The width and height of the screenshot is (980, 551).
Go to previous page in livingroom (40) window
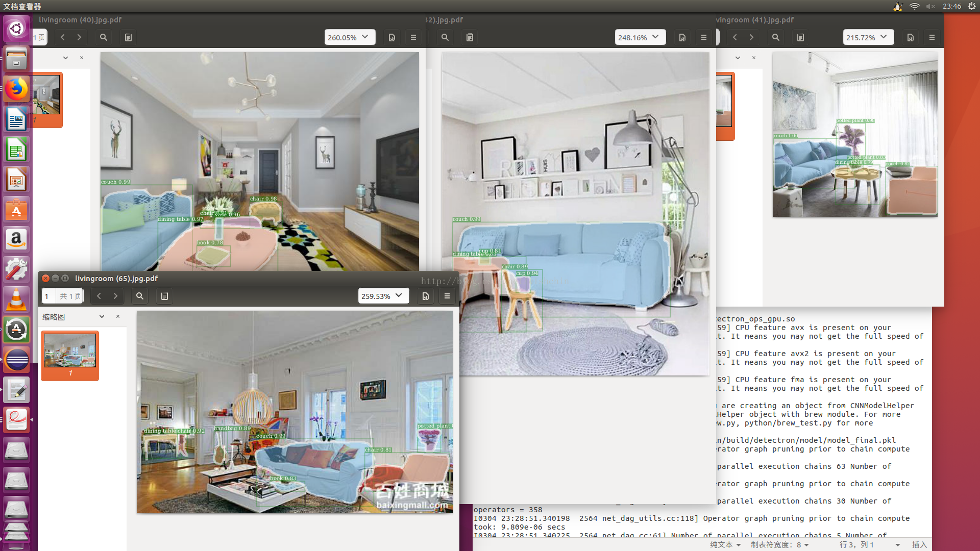click(63, 37)
